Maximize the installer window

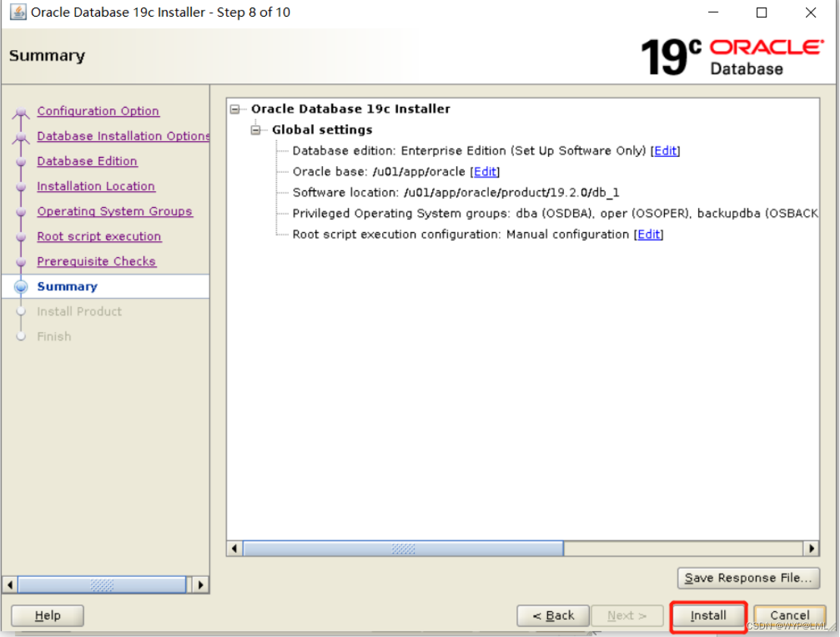(x=761, y=12)
